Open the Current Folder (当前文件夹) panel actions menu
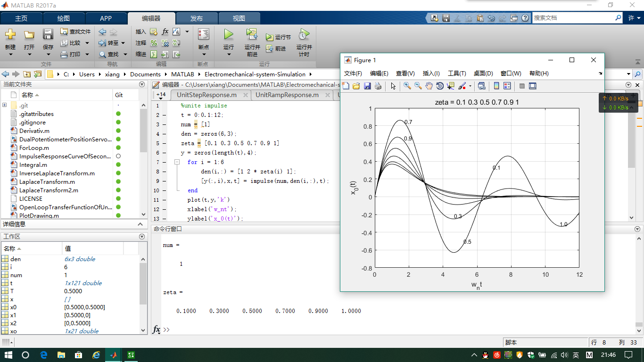The height and width of the screenshot is (362, 644). tap(142, 84)
